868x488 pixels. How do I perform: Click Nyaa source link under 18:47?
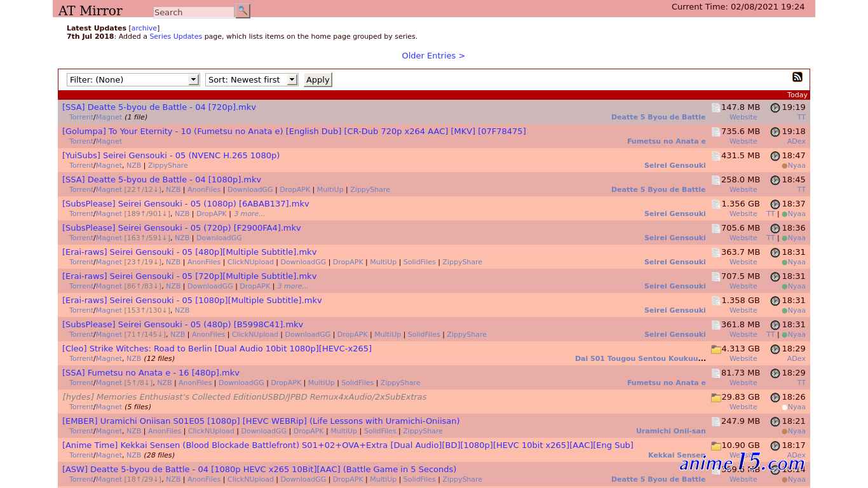796,165
